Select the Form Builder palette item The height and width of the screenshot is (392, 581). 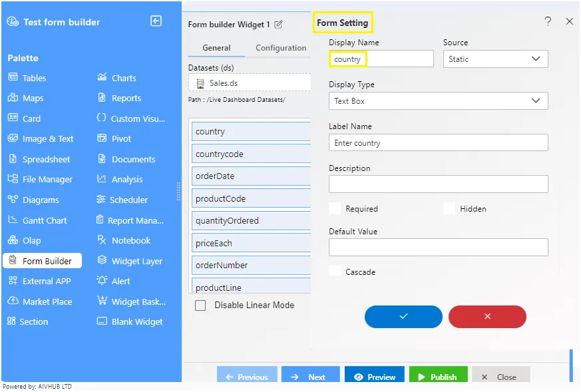point(42,261)
